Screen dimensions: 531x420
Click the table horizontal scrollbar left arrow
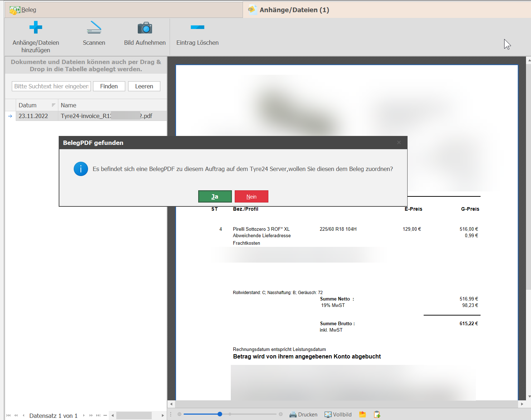click(113, 415)
